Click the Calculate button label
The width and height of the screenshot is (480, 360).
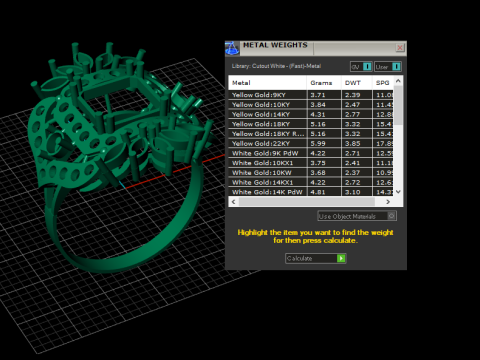[299, 258]
